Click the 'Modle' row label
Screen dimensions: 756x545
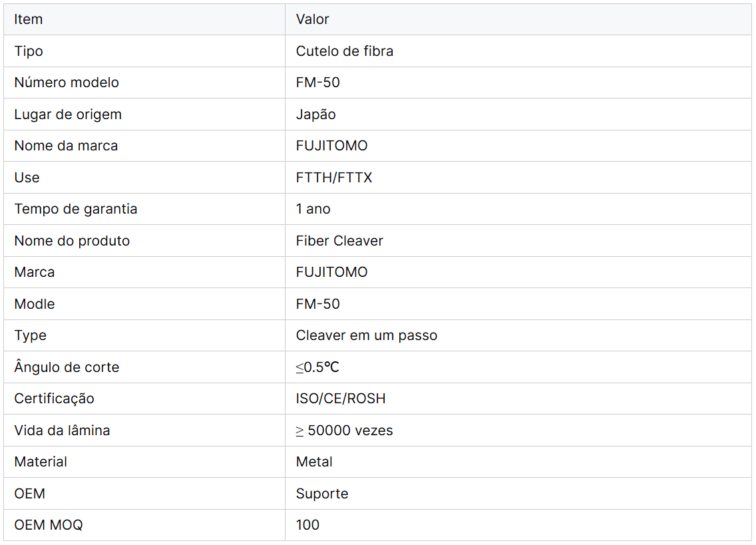pyautogui.click(x=35, y=304)
